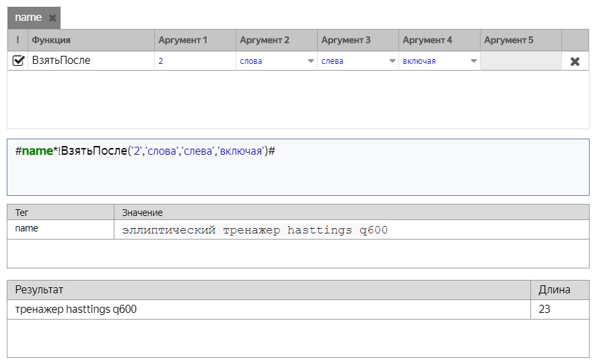The width and height of the screenshot is (595, 364).
Task: Select the name tag cell
Action: point(61,229)
